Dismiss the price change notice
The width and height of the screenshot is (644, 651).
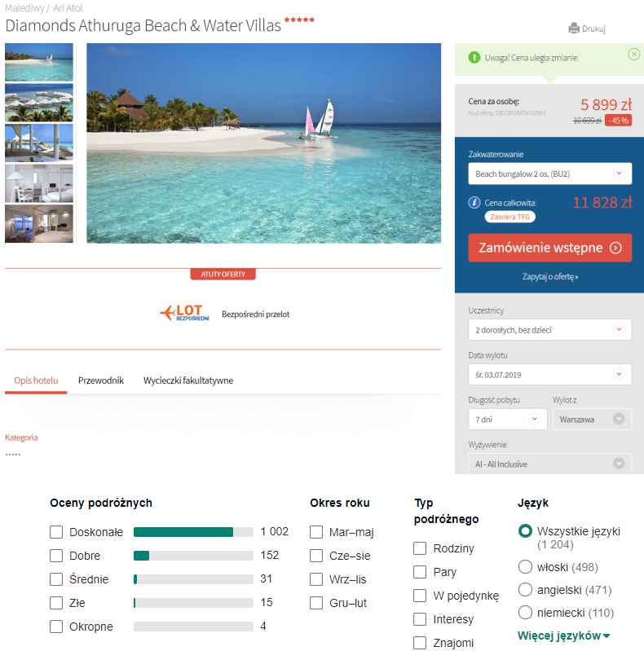pos(633,54)
